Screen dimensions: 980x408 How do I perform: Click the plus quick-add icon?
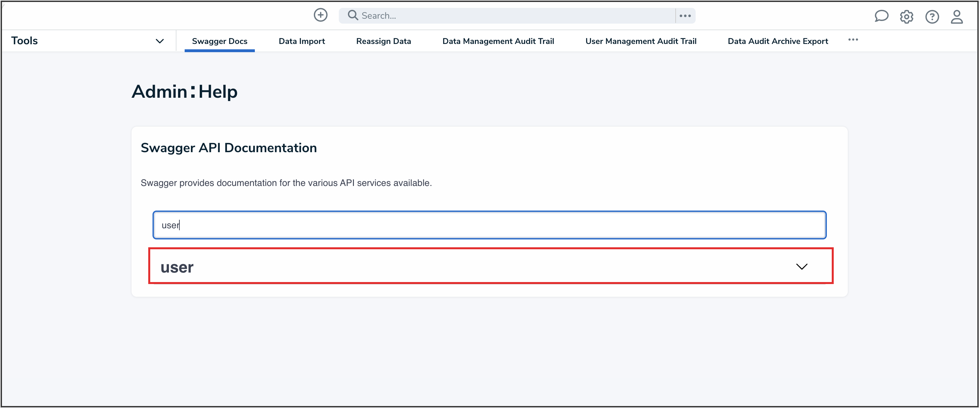coord(320,15)
